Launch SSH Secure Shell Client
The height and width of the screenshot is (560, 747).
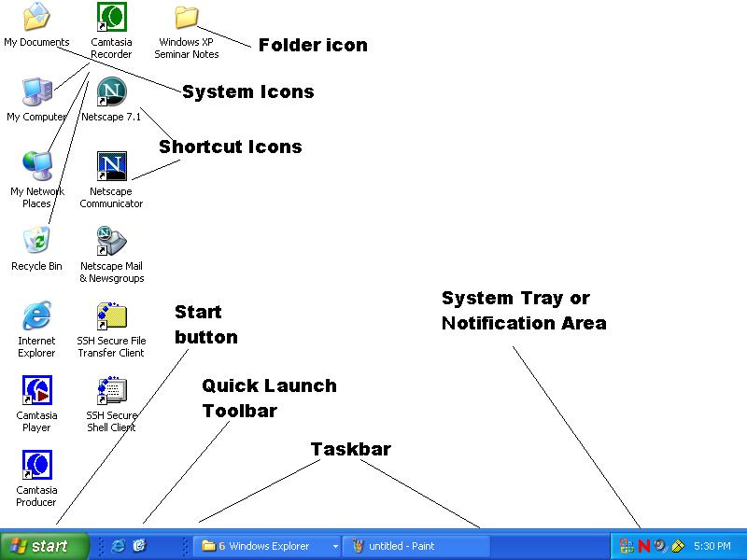coord(111,391)
